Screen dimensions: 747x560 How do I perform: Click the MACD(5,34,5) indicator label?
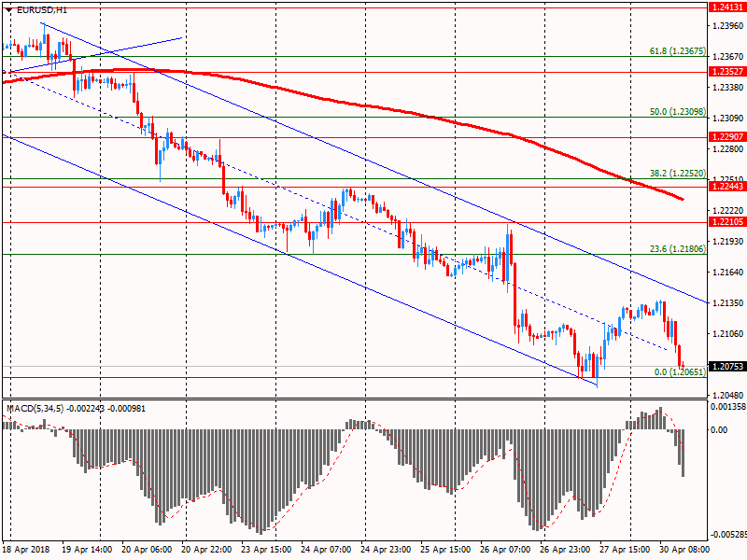click(35, 409)
